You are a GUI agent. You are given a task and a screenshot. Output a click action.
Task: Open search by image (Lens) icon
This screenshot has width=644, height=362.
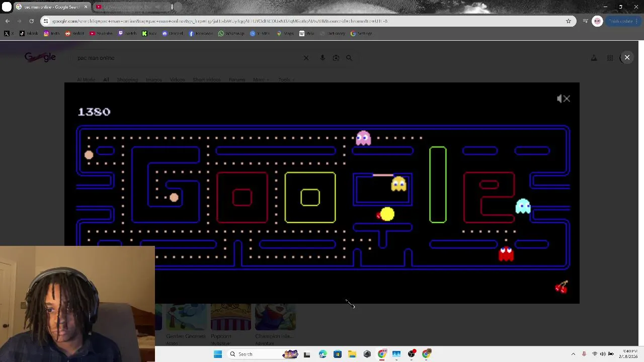click(336, 58)
